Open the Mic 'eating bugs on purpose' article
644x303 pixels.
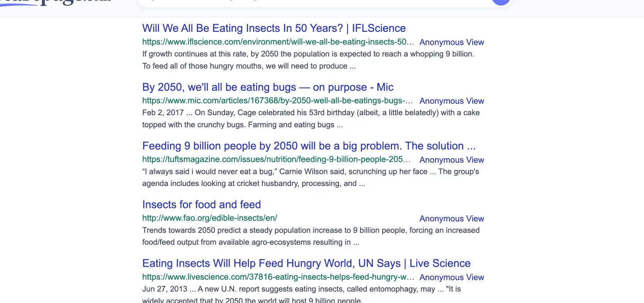[268, 87]
